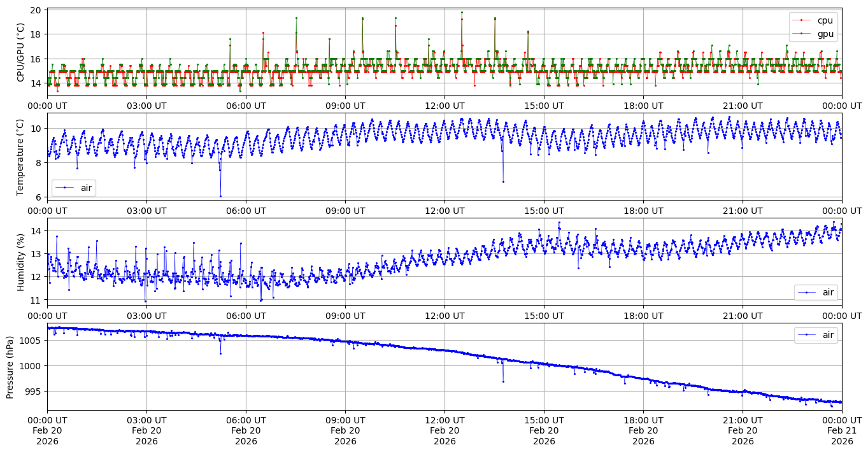The image size is (868, 452).
Task: Click 12:00 UT tick below the Pressure chart
Action: tap(445, 420)
